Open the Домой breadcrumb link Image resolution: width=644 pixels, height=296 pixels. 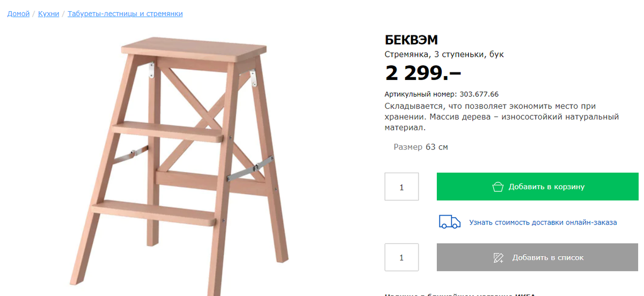coord(18,13)
